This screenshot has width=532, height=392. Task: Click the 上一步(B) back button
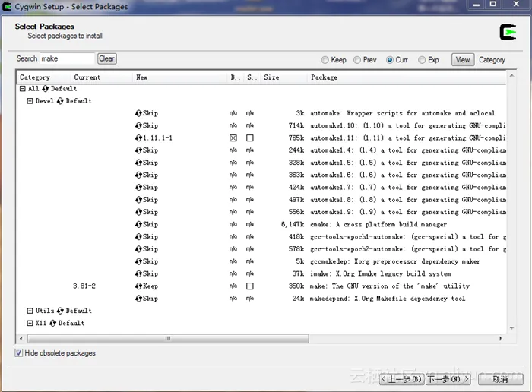[402, 379]
